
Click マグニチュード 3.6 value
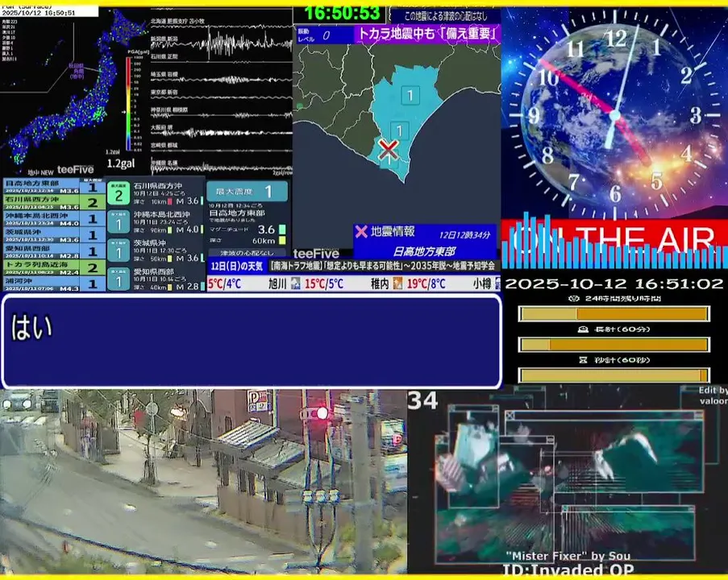point(267,230)
